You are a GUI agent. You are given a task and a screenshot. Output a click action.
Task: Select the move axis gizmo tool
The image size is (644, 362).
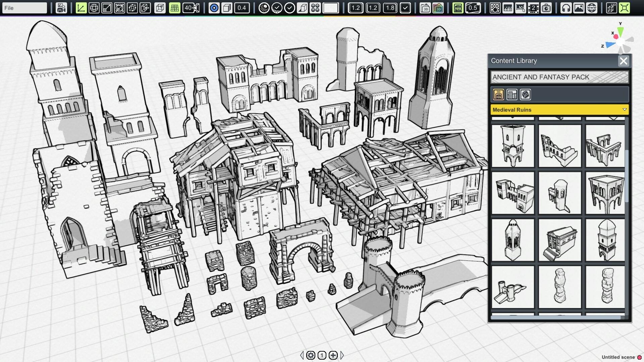[82, 7]
